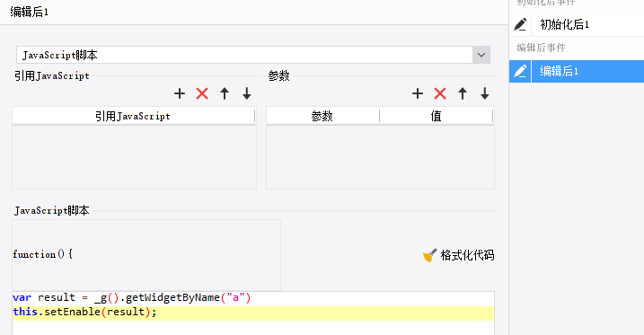
Task: Open the JavaScript脚本 type dropdown arrow
Action: [481, 55]
